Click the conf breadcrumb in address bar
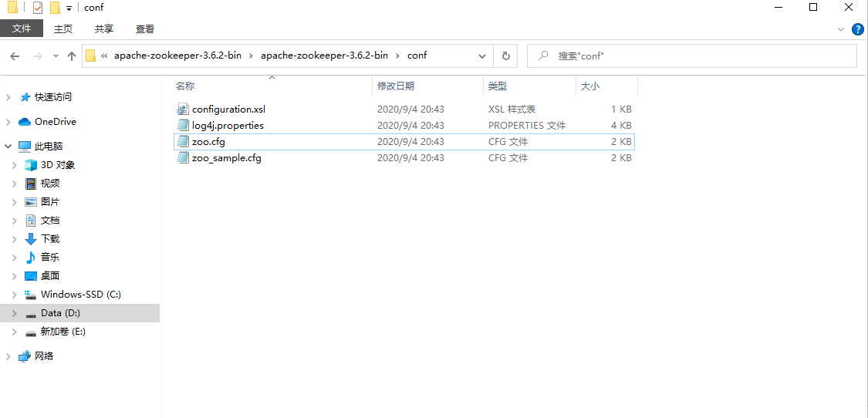Viewport: 868px width, 418px height. coord(417,56)
